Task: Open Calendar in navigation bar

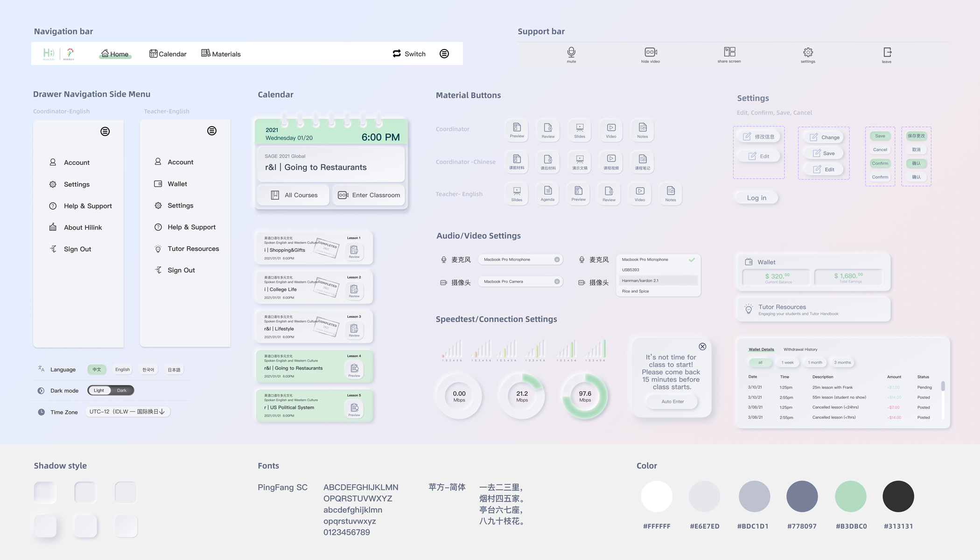Action: point(168,54)
